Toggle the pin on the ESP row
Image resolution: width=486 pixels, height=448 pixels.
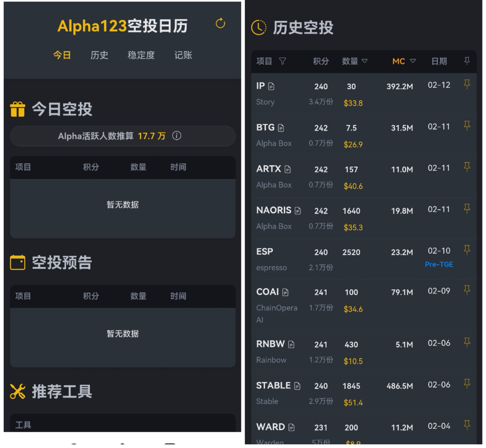pyautogui.click(x=467, y=250)
